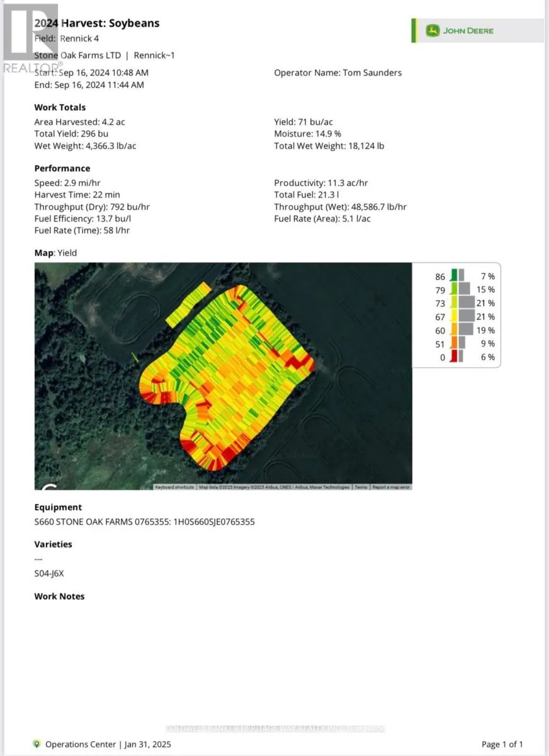Click the Work Notes heading
The width and height of the screenshot is (549, 756).
(x=59, y=596)
